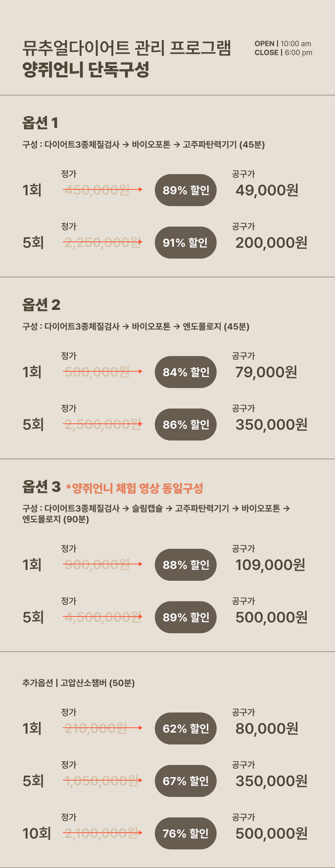
Task: Click the orange 양쥐언니 체험 영상 동일구성 note
Action: (x=135, y=488)
